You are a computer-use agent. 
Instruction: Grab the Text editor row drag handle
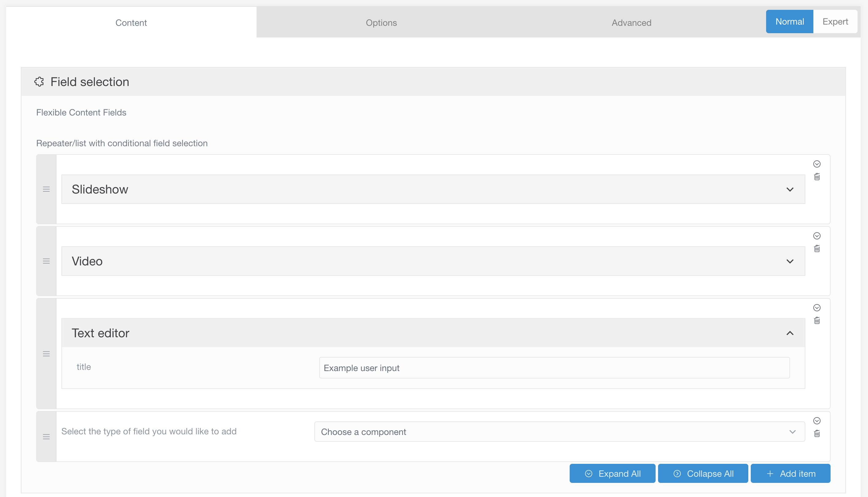46,354
